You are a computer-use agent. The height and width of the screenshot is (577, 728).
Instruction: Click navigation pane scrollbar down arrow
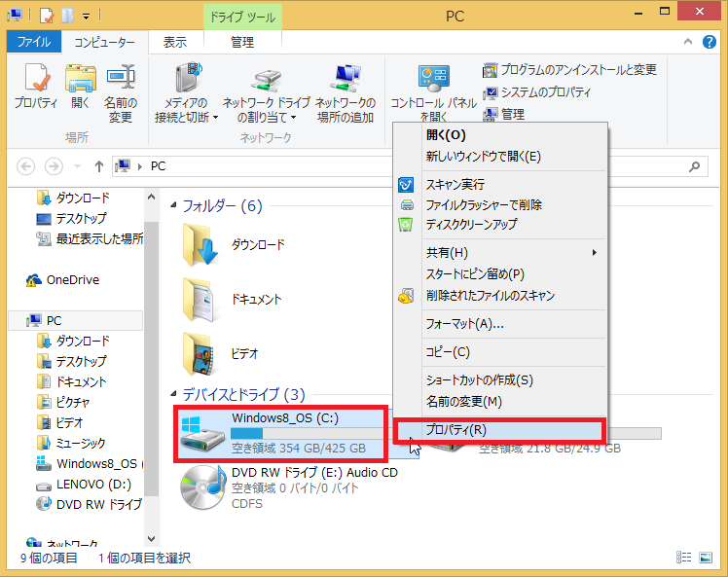coord(152,538)
